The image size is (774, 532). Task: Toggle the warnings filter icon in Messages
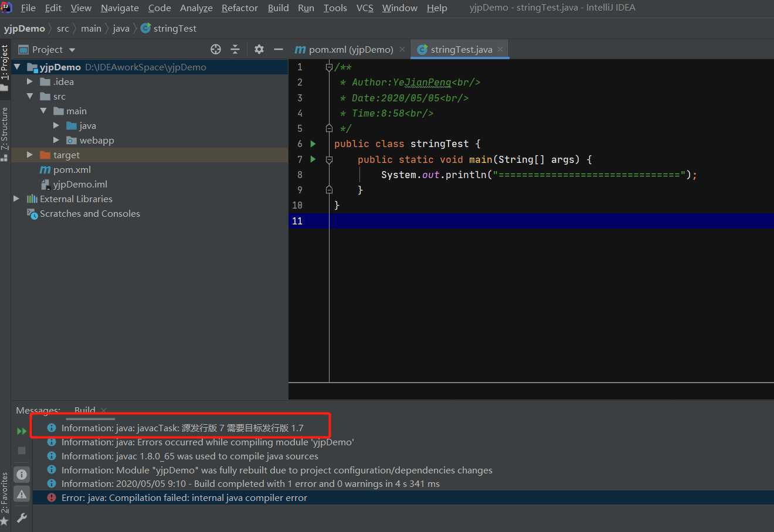[x=22, y=495]
